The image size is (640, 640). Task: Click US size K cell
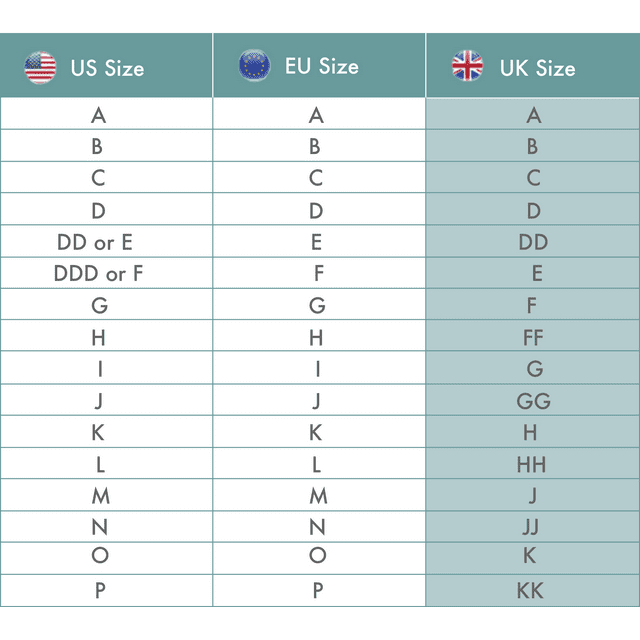tap(100, 433)
